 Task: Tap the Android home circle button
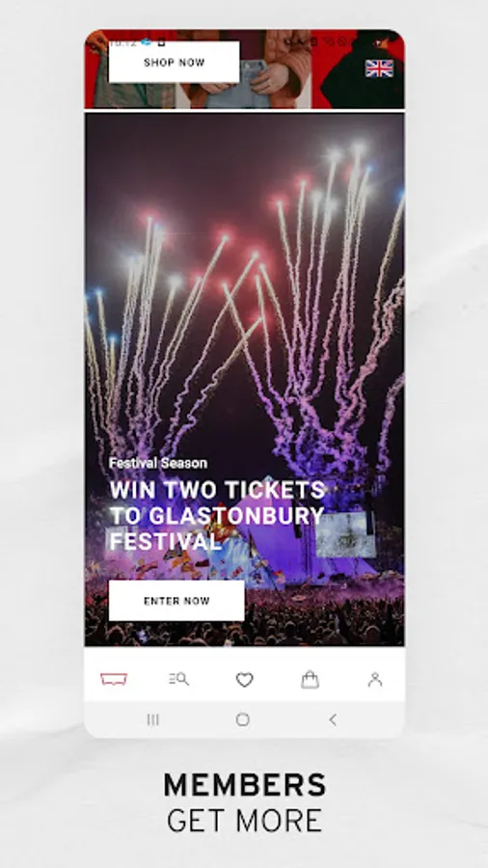click(242, 719)
